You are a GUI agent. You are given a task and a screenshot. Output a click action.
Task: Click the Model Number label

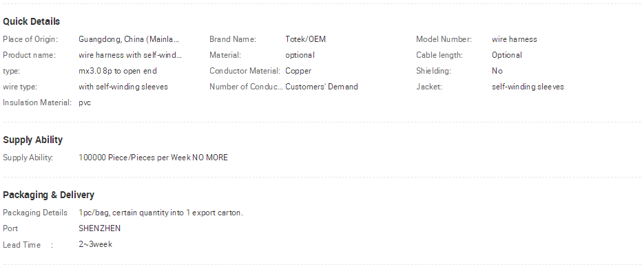[444, 39]
